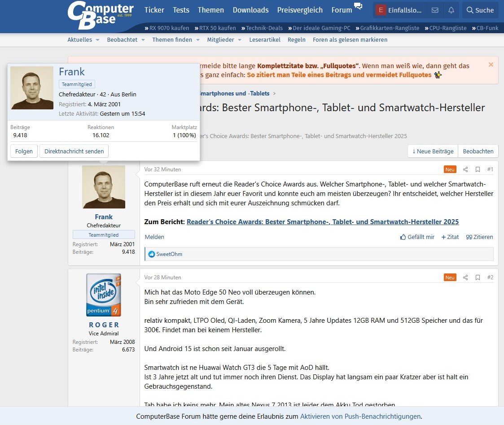Click Foren als gelesen markieren

tap(350, 40)
